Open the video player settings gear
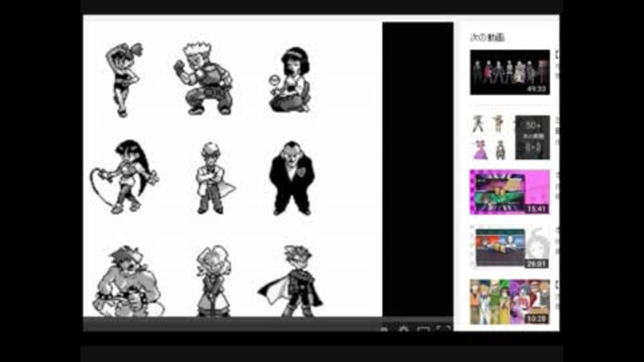 click(404, 329)
